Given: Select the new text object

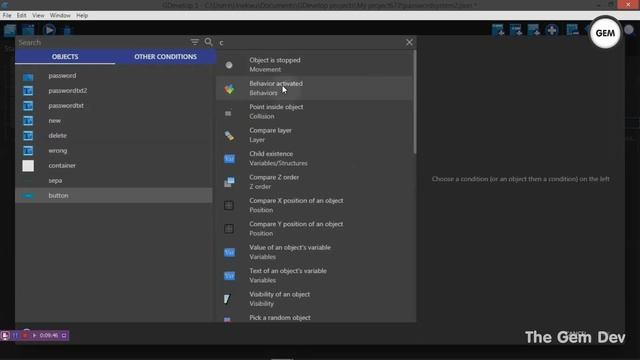Looking at the screenshot, I should click(114, 121).
